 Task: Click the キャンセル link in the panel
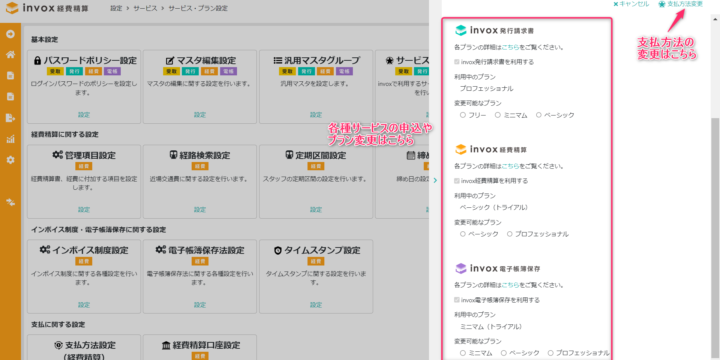click(x=631, y=4)
